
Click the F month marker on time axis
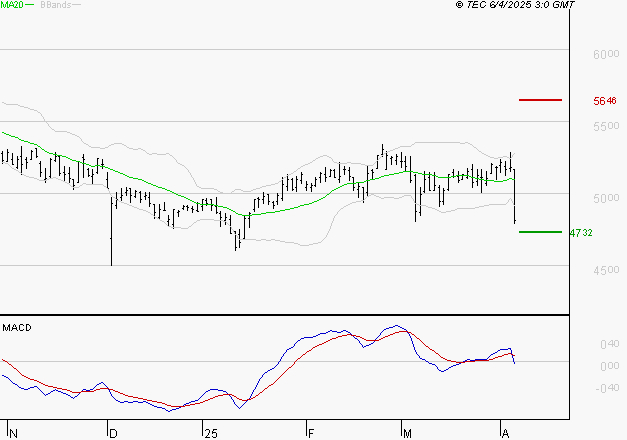tap(311, 434)
